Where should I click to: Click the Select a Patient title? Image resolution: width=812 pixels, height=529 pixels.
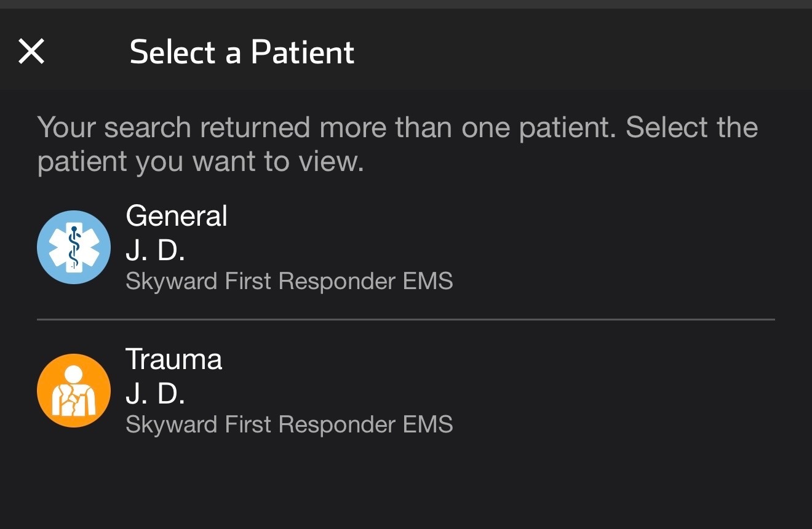pyautogui.click(x=242, y=52)
